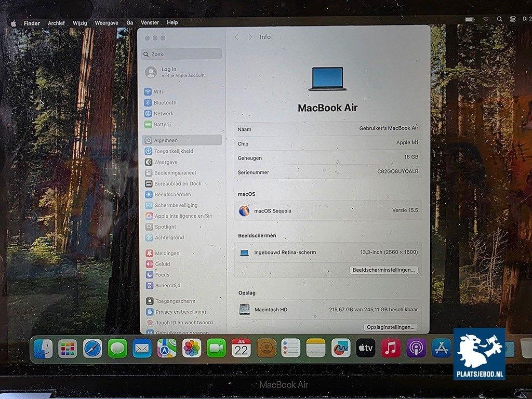The width and height of the screenshot is (532, 399).
Task: Click the Gebruiker's MacBook Air name value
Action: tap(389, 128)
